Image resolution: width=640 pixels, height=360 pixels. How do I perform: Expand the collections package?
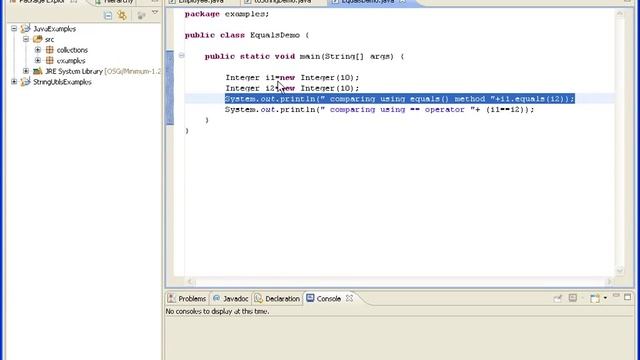click(38, 50)
